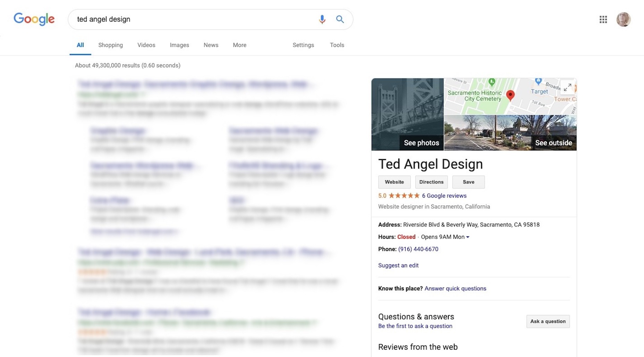Click the Save button
644x357 pixels.
coord(468,182)
